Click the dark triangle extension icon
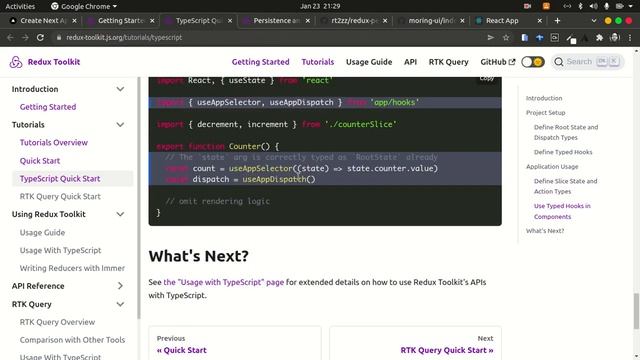The height and width of the screenshot is (360, 640). point(585,38)
